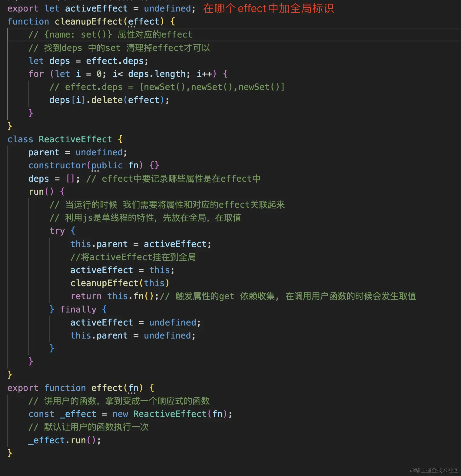Viewport: 461px width, 476px height.
Task: Click the '} finally {' line
Action: click(78, 309)
